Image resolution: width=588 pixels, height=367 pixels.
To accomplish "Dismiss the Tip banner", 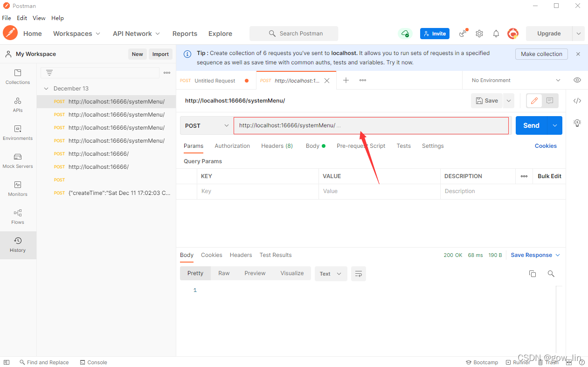I will point(578,54).
